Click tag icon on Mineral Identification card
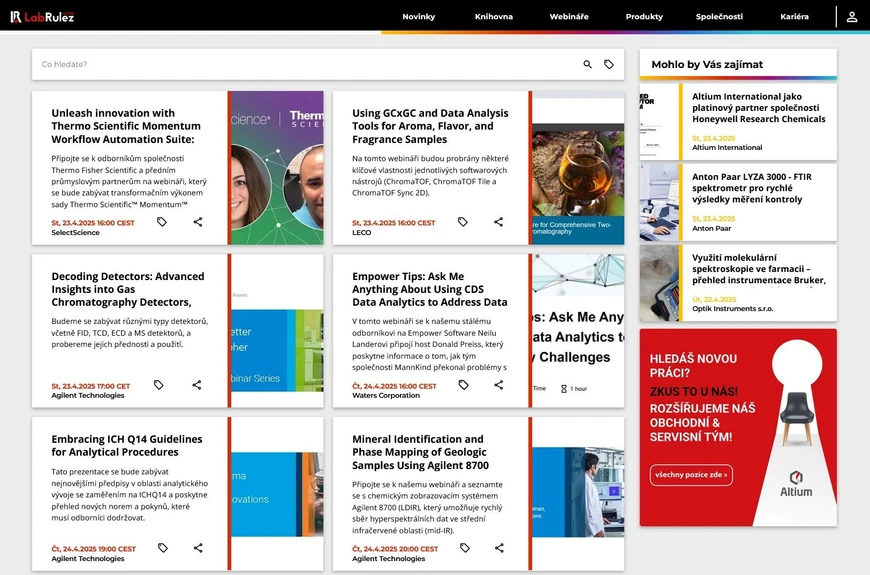The image size is (870, 575). (465, 548)
